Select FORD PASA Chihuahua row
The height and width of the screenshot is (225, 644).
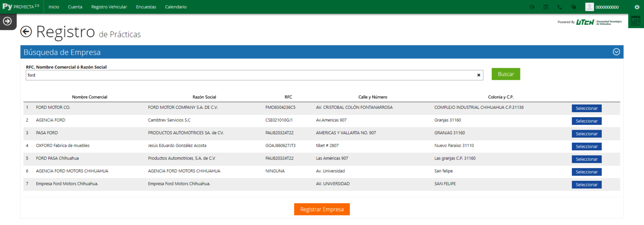pos(586,159)
